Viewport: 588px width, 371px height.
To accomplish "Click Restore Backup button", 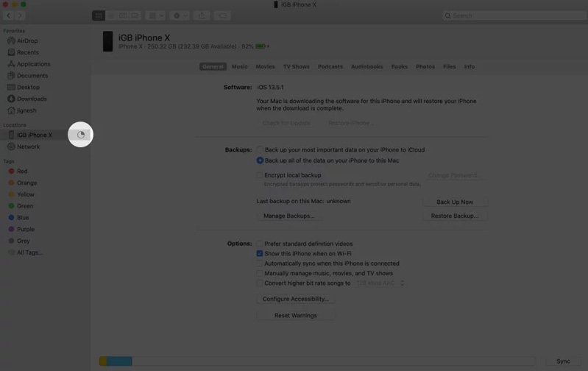I will point(455,216).
